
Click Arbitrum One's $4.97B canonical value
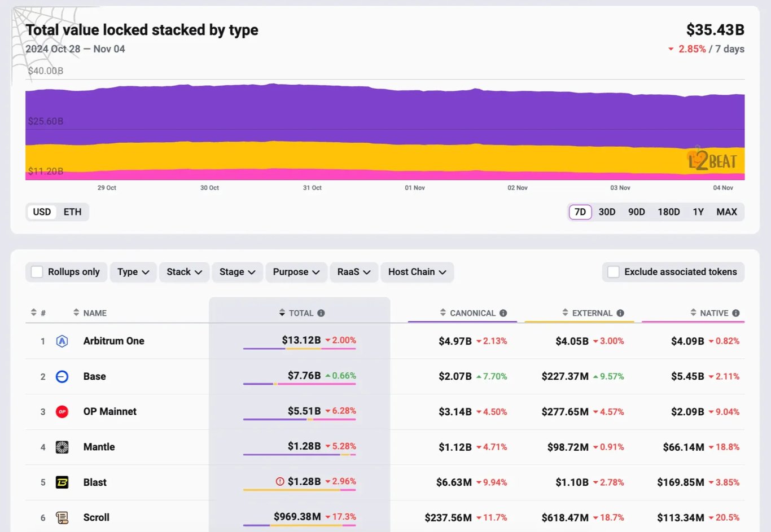[455, 341]
